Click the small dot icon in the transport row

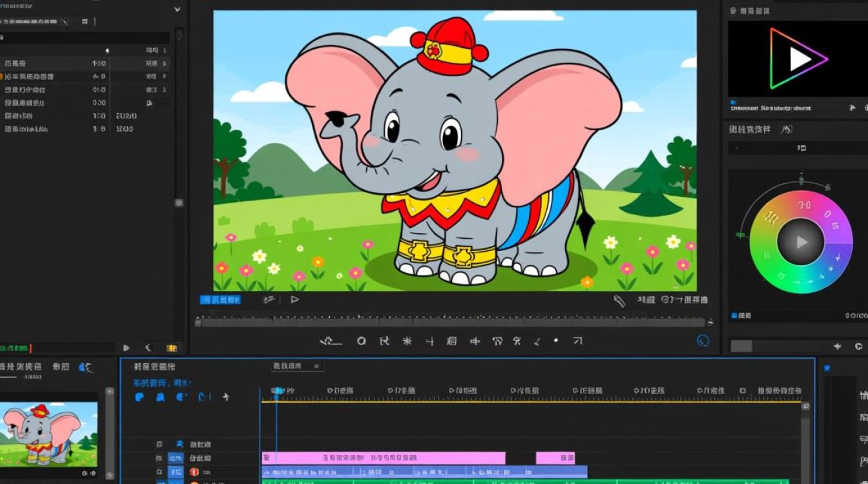555,340
